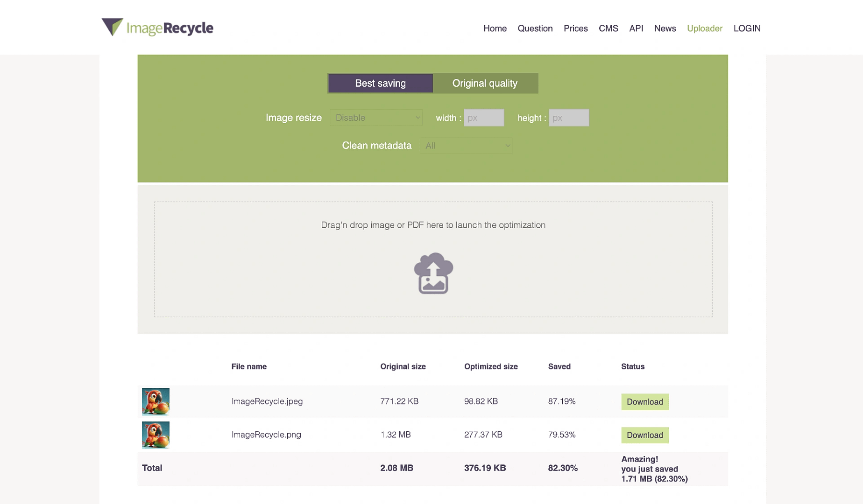Click the width pixel input field
The height and width of the screenshot is (504, 863).
tap(484, 118)
